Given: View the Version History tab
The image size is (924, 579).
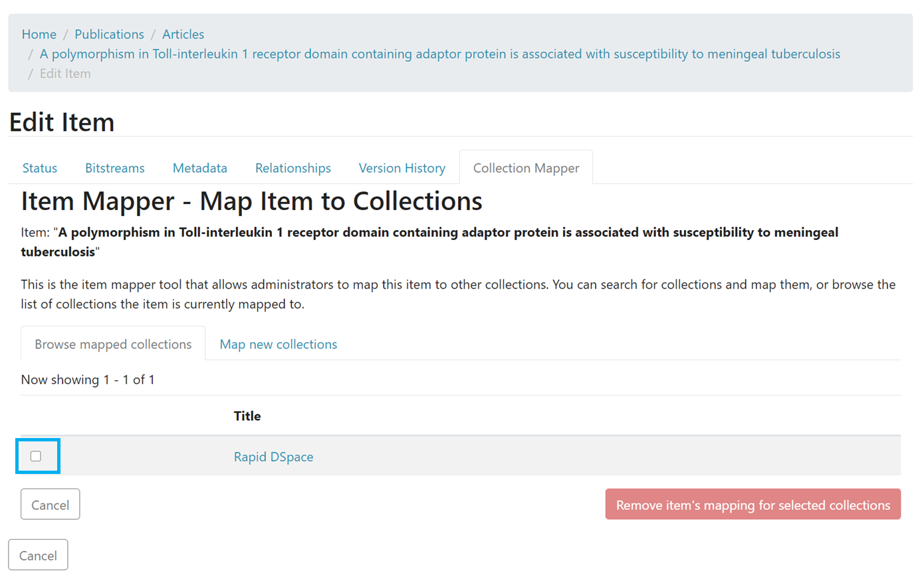Looking at the screenshot, I should tap(402, 168).
